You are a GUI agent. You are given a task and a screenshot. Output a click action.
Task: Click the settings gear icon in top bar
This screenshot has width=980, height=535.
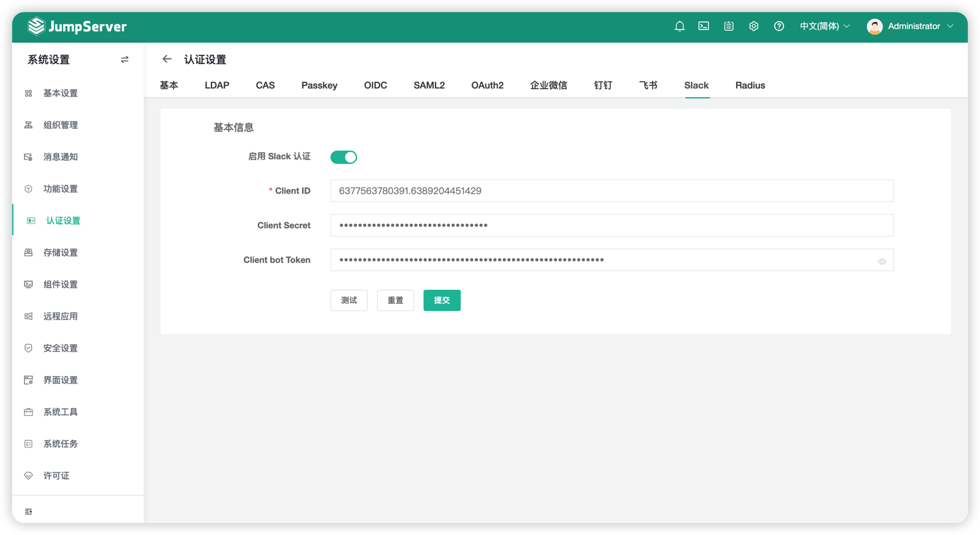pos(753,26)
